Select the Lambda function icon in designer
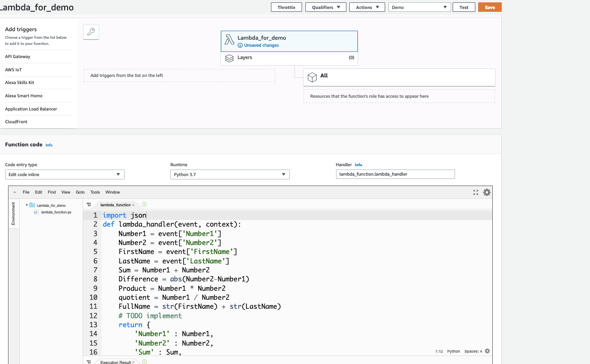The height and width of the screenshot is (364, 590). point(229,41)
